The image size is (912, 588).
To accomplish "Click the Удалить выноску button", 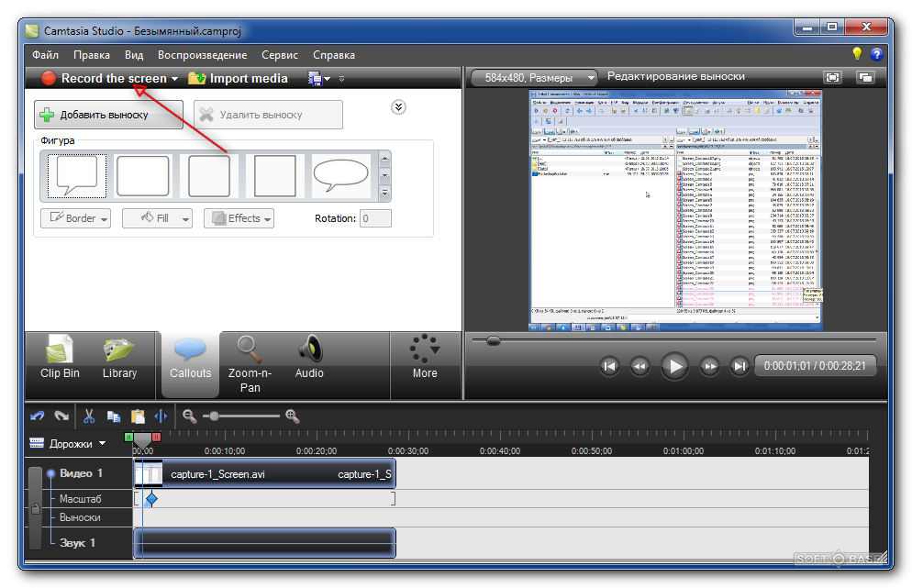I will pos(268,115).
